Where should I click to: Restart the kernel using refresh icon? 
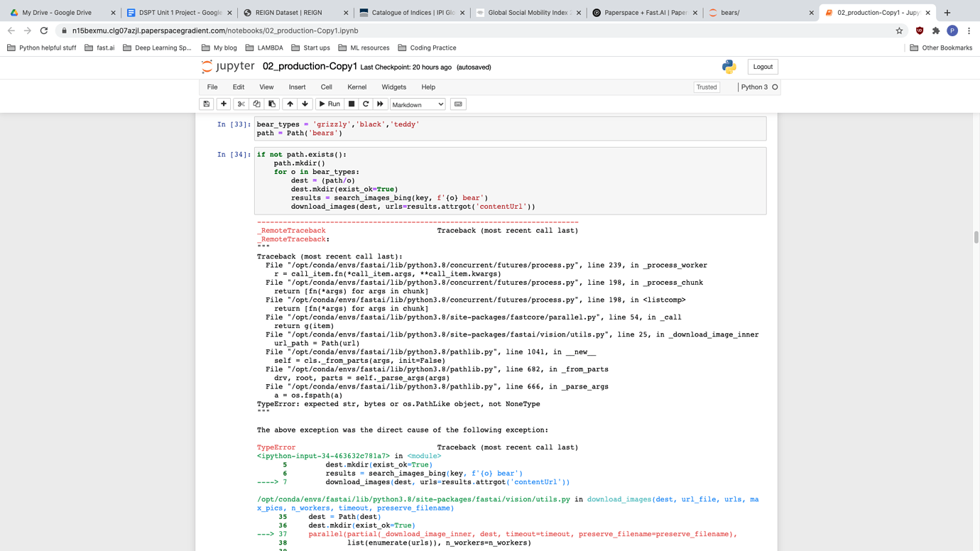[x=365, y=104]
